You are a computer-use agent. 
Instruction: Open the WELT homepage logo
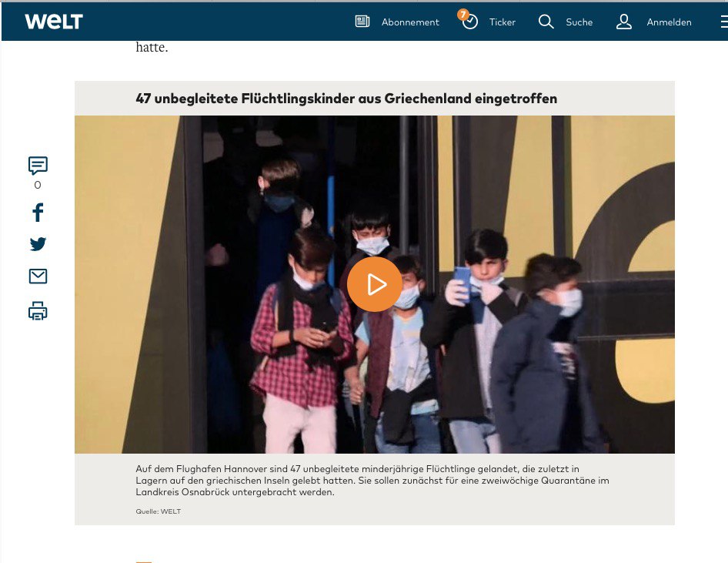[54, 22]
